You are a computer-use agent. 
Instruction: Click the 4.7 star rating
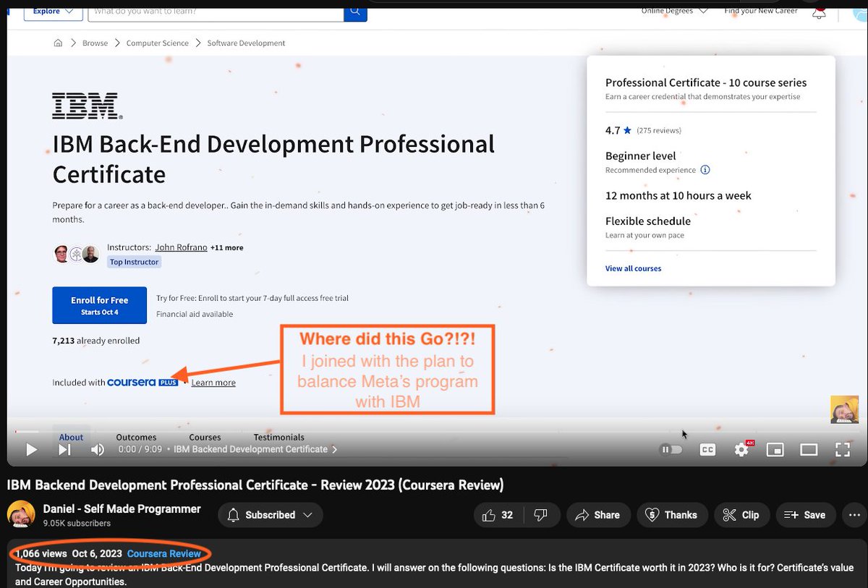point(618,131)
